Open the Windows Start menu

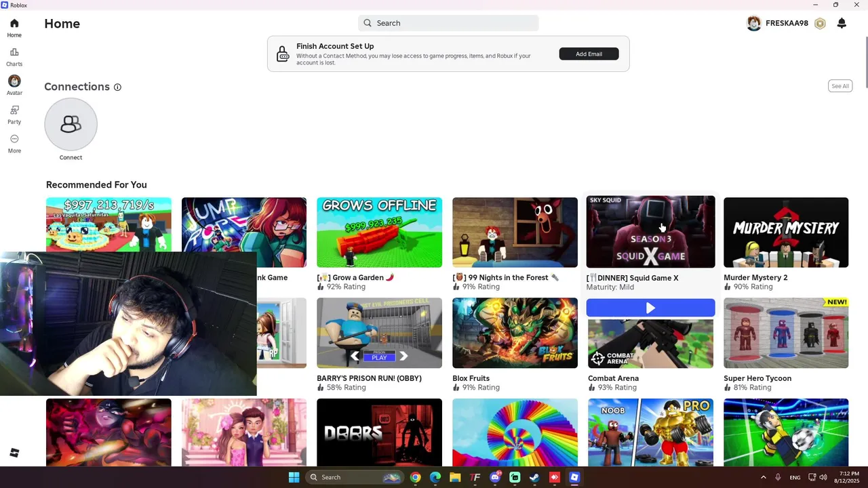pos(294,477)
